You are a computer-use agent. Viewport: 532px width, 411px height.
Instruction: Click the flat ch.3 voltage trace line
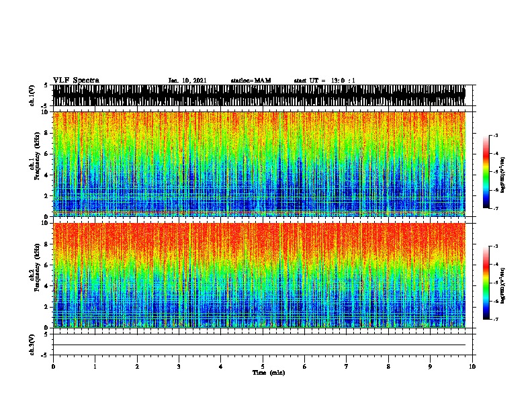(259, 345)
